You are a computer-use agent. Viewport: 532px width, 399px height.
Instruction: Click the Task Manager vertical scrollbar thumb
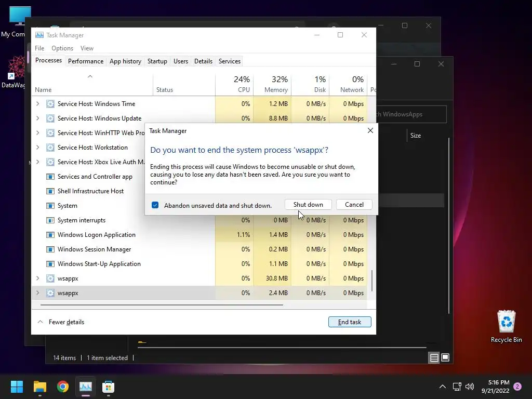(x=372, y=281)
